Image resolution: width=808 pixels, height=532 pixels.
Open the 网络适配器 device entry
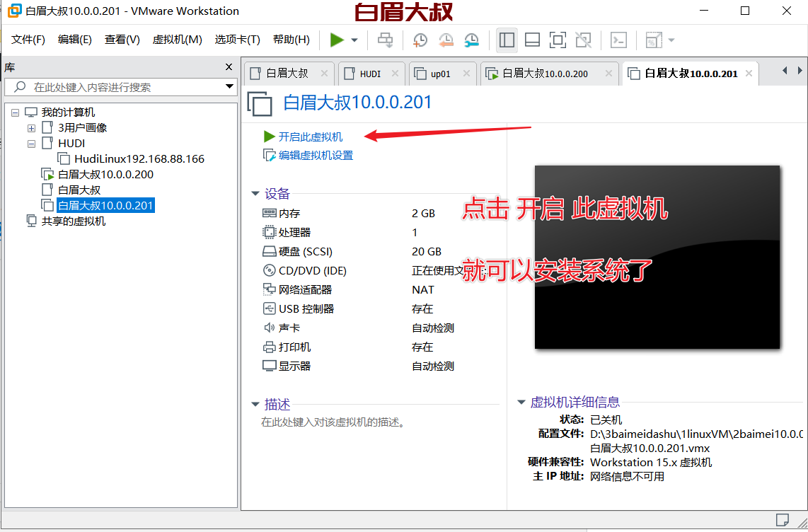pyautogui.click(x=297, y=289)
